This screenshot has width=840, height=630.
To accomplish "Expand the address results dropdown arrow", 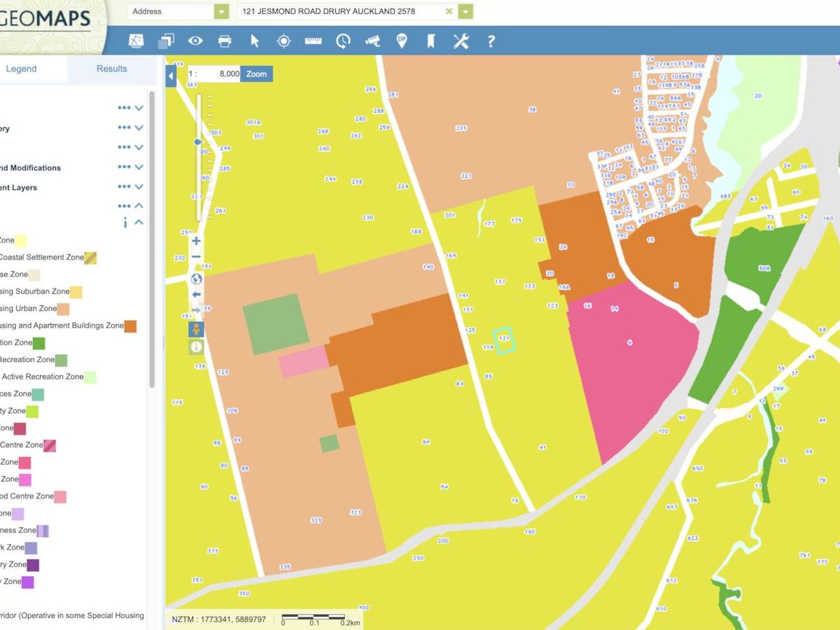I will (465, 11).
